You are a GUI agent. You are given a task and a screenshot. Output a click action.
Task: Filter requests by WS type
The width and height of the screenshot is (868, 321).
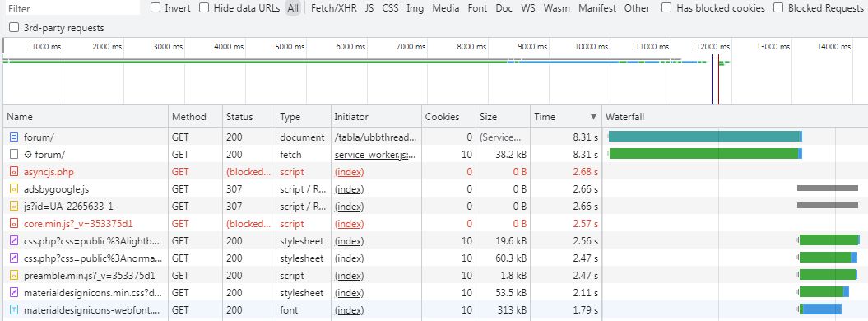pos(528,8)
